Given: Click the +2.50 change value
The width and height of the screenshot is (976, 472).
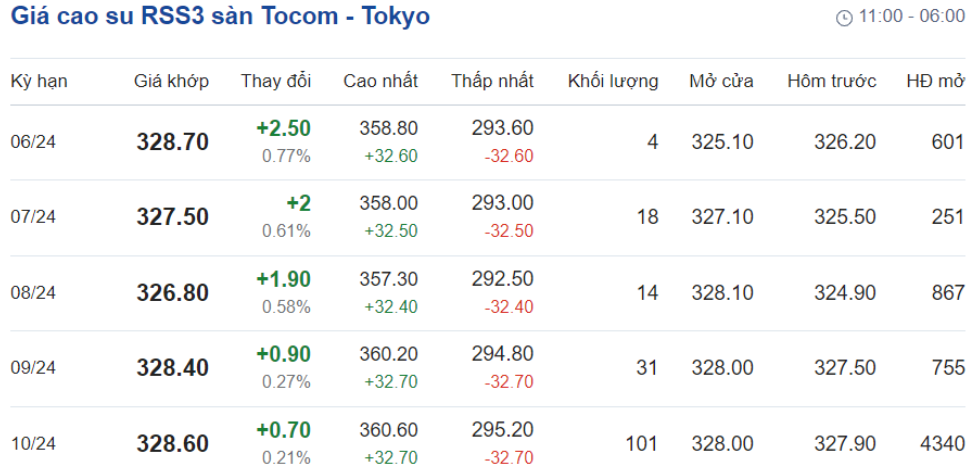Looking at the screenshot, I should (284, 128).
